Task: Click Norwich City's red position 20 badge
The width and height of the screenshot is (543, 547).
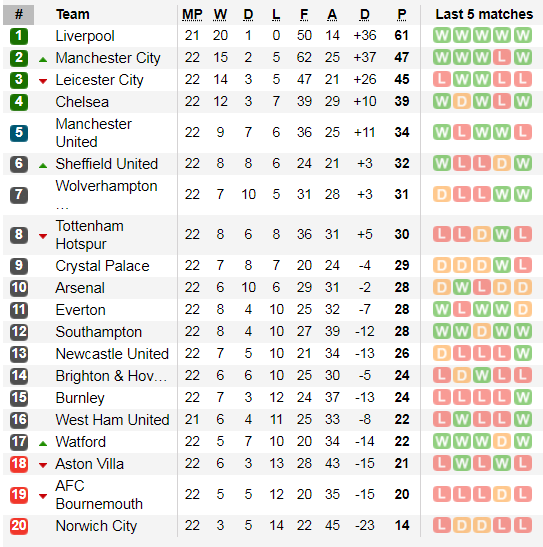Action: (19, 526)
